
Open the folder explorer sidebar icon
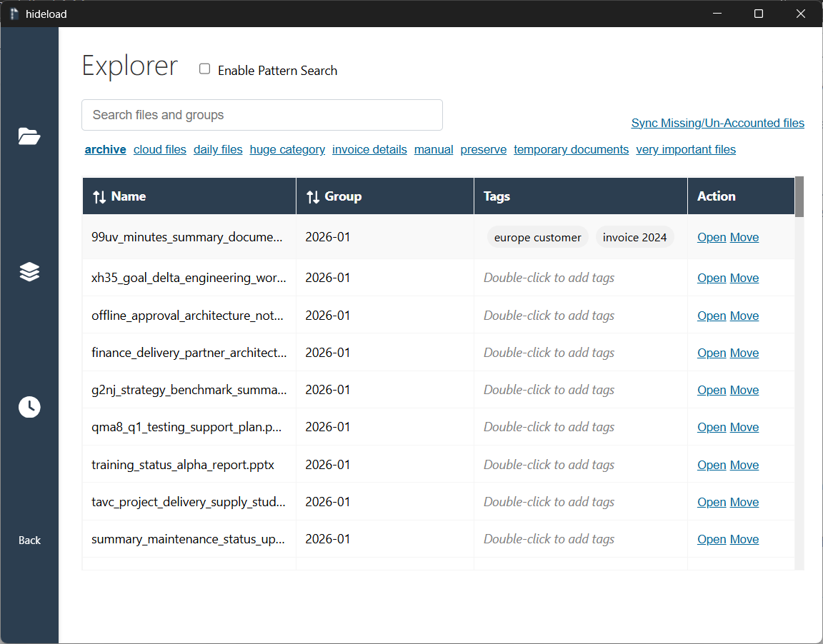click(x=29, y=136)
